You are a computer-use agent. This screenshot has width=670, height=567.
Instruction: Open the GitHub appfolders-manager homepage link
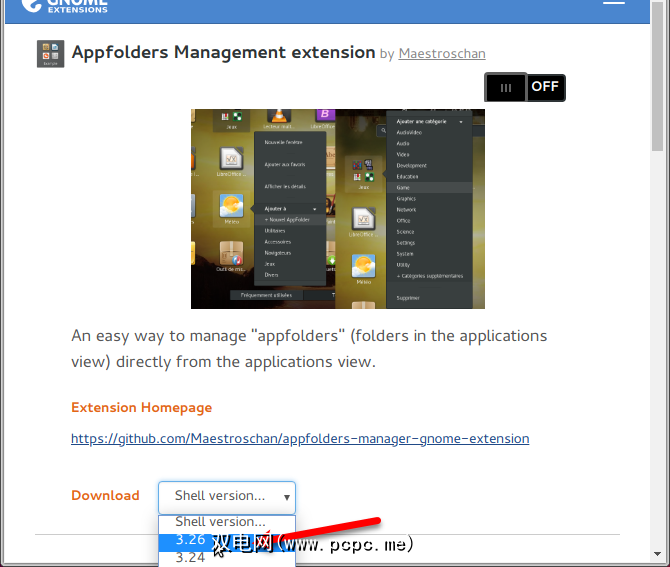point(300,438)
